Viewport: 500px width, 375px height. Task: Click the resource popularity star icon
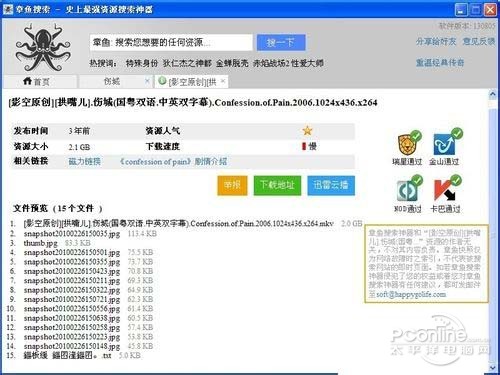tap(307, 131)
